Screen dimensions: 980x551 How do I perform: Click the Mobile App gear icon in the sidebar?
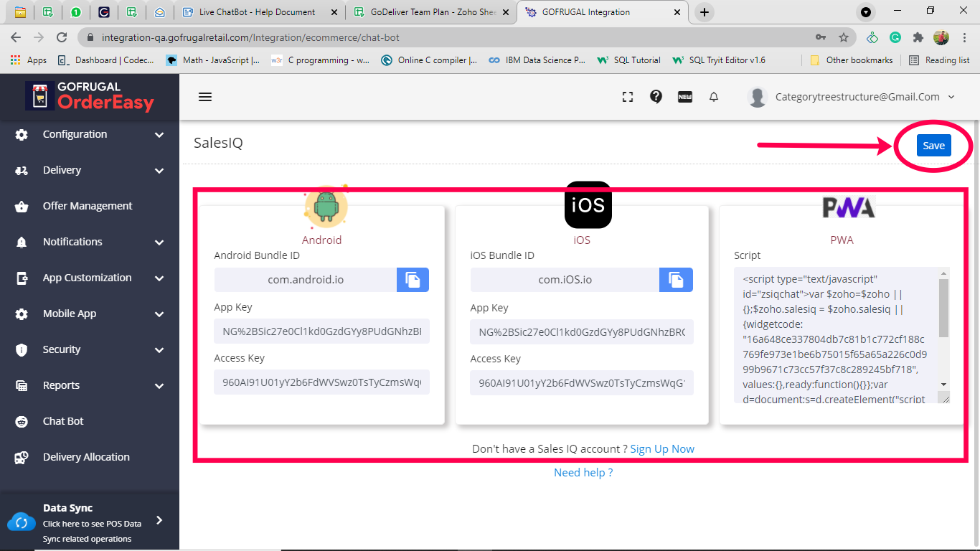coord(22,314)
